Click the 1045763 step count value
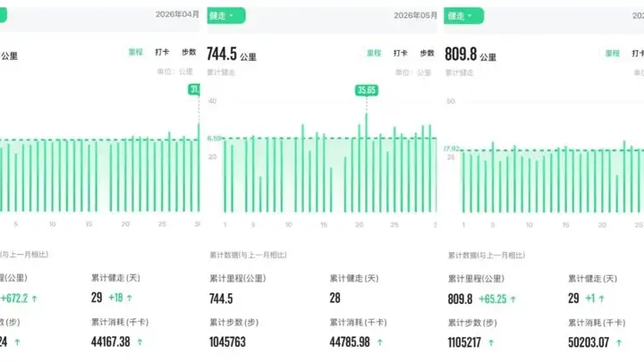The width and height of the screenshot is (644, 362). (x=227, y=341)
